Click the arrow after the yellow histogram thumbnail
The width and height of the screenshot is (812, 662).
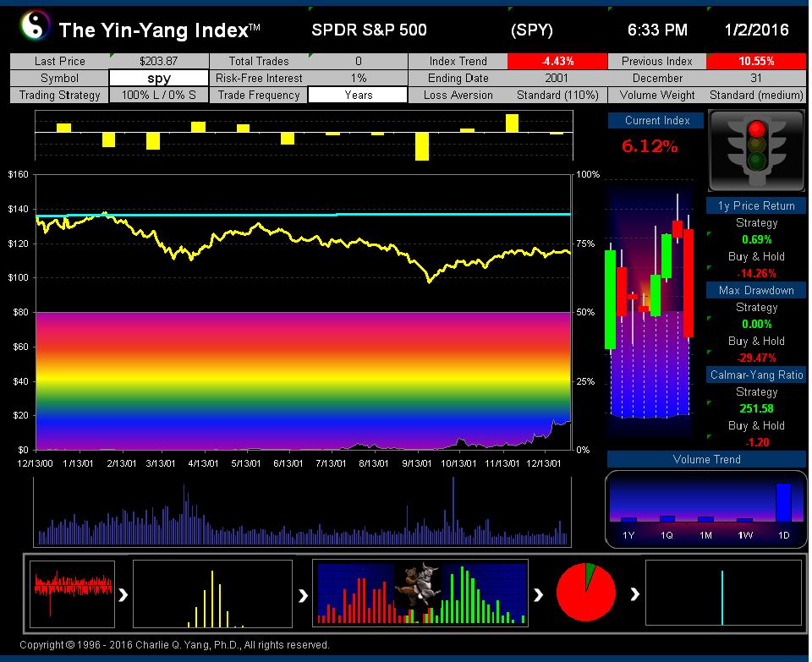coord(303,596)
